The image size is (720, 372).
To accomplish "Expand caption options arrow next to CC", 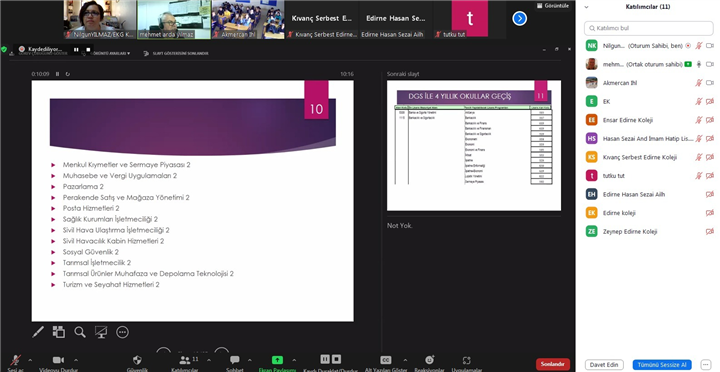I will pos(405,361).
